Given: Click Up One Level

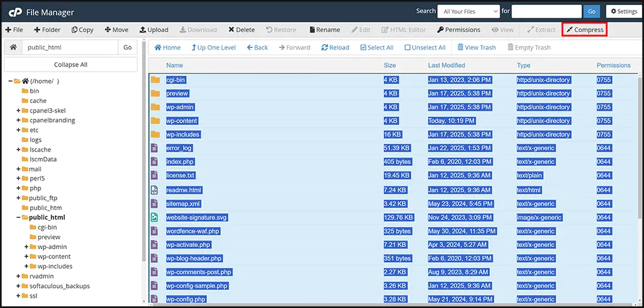Looking at the screenshot, I should (214, 47).
